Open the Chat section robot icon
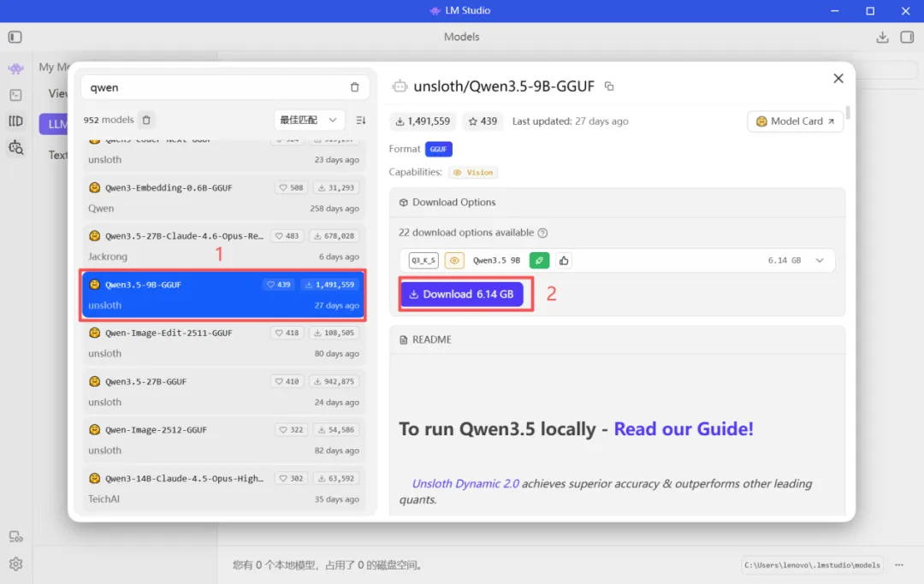Image resolution: width=924 pixels, height=584 pixels. coord(16,68)
